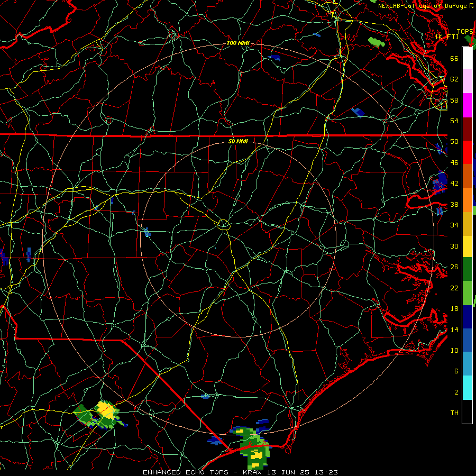This screenshot has width=476, height=476.
Task: Click the '38' legend value
Action: (x=454, y=204)
